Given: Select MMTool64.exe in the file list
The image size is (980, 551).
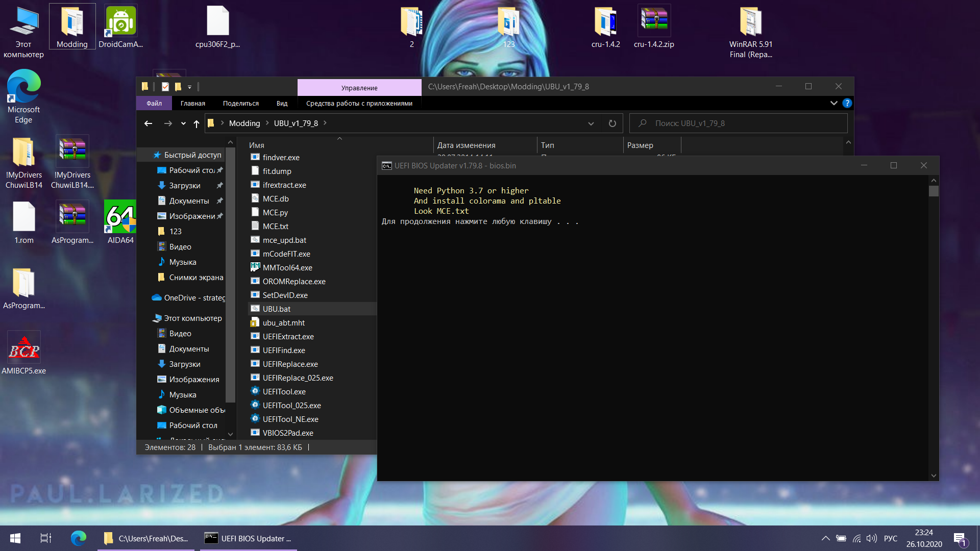Looking at the screenshot, I should click(287, 268).
